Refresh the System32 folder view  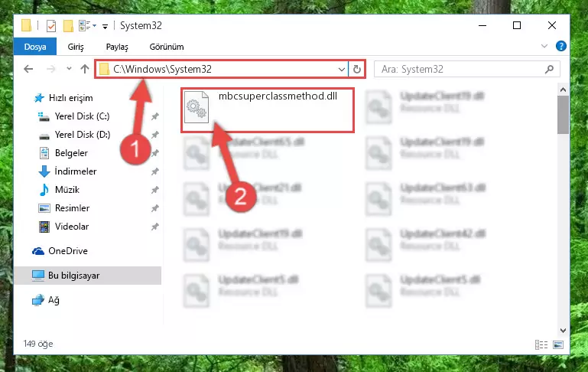click(357, 69)
